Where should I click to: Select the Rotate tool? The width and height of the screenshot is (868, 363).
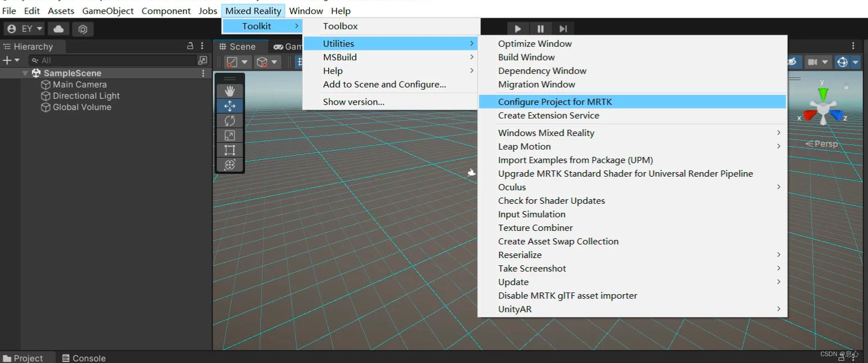pyautogui.click(x=229, y=120)
